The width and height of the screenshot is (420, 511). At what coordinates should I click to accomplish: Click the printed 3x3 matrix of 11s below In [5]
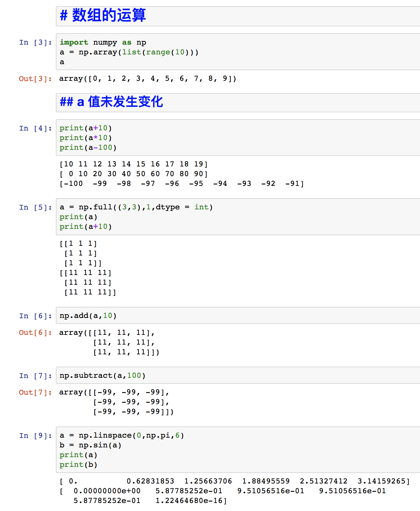88,282
